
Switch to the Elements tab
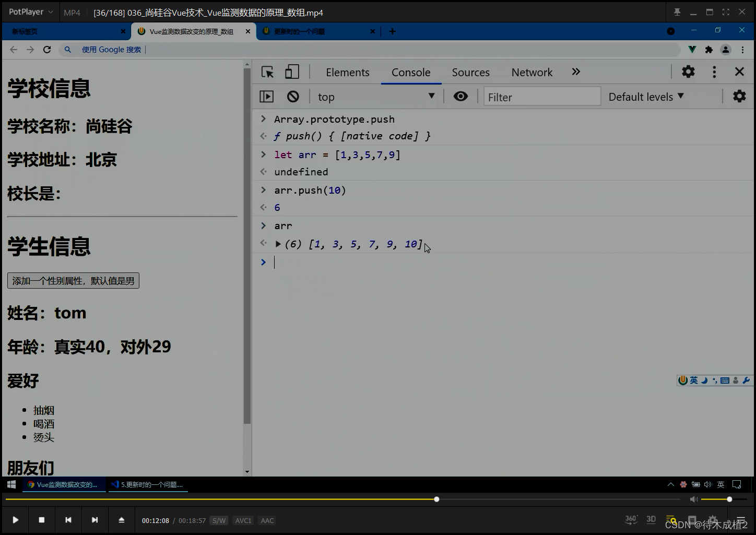click(348, 73)
